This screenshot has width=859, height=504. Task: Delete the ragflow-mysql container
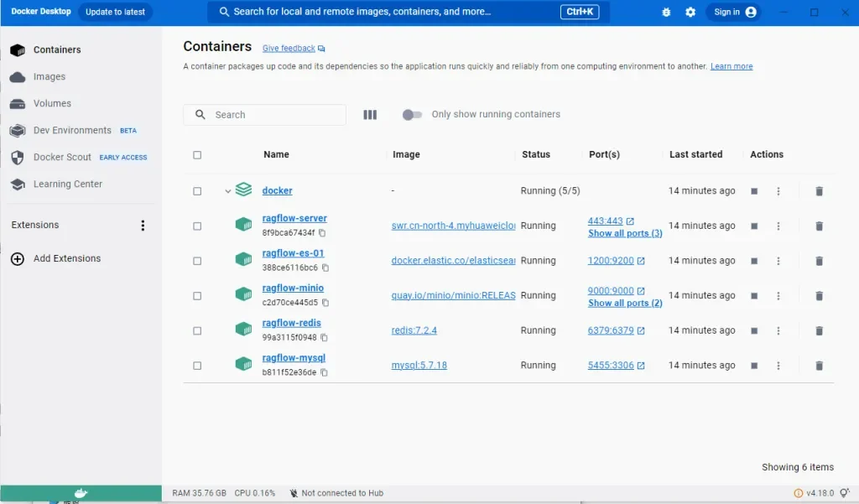point(819,366)
